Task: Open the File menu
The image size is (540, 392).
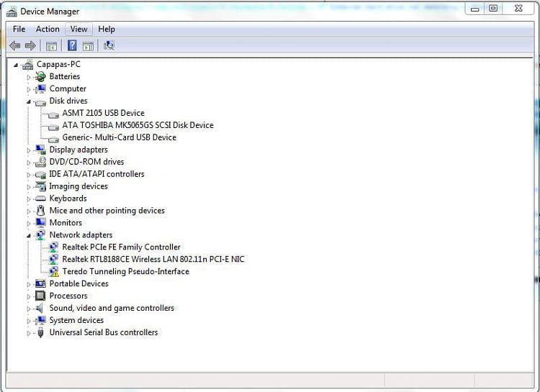Action: [x=19, y=29]
